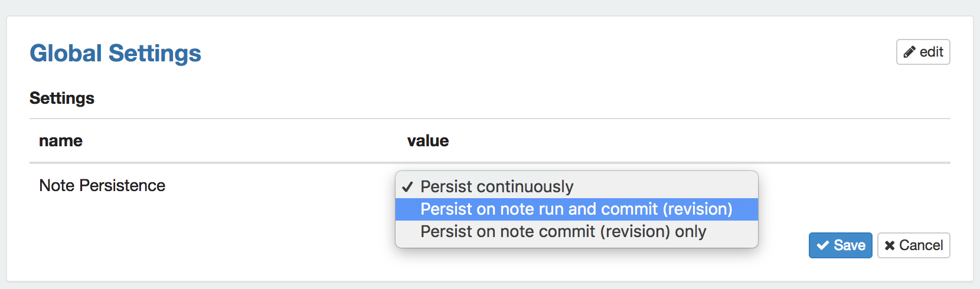Click the pencil icon on edit button

pyautogui.click(x=910, y=52)
